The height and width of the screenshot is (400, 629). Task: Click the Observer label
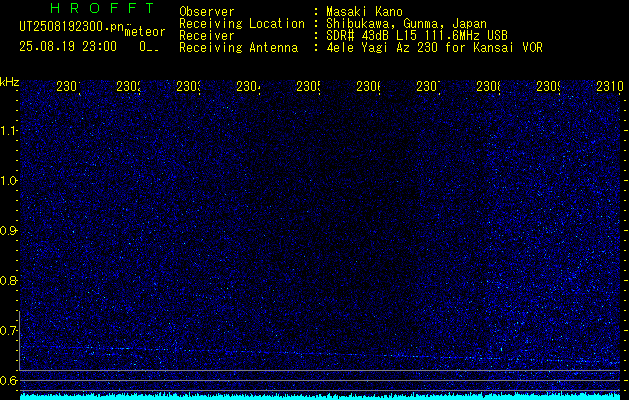[207, 12]
